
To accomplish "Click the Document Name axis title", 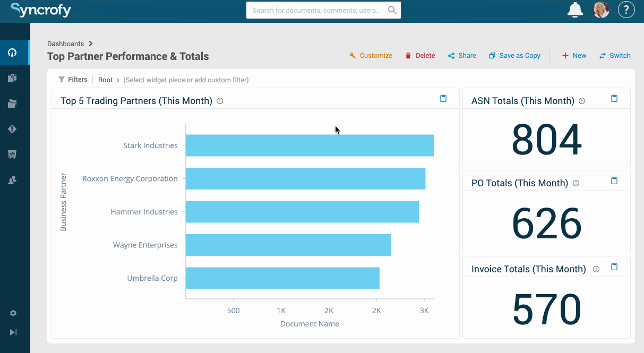I will click(310, 324).
